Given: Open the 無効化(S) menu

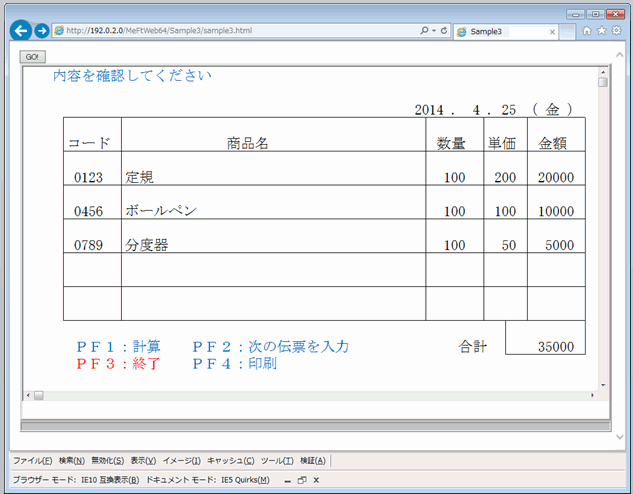Looking at the screenshot, I should coord(107,461).
